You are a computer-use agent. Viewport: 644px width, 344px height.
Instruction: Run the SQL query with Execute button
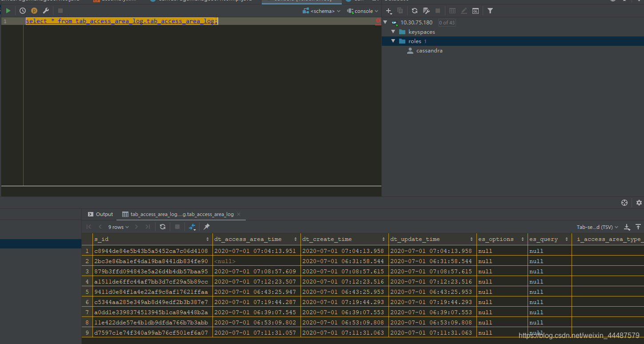[8, 11]
